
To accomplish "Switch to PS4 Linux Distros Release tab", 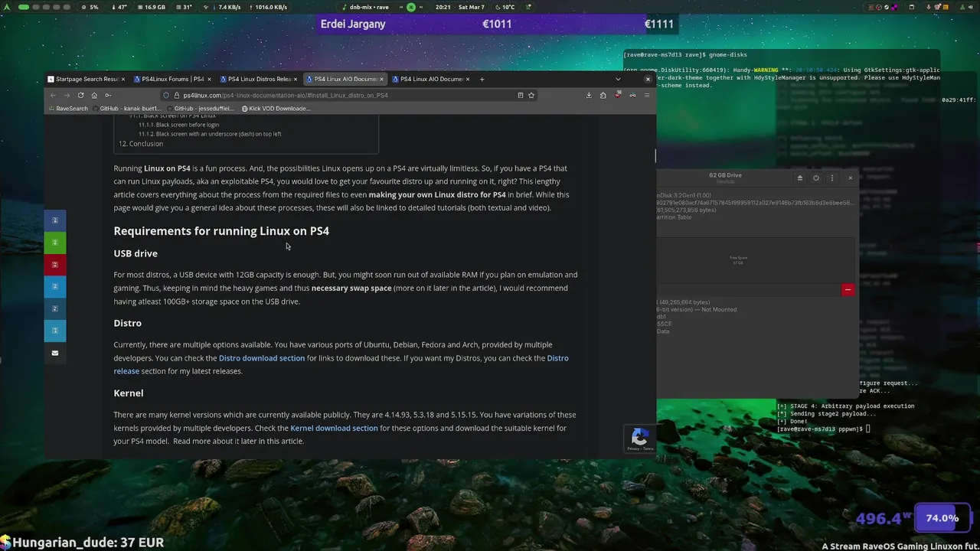I will point(259,79).
